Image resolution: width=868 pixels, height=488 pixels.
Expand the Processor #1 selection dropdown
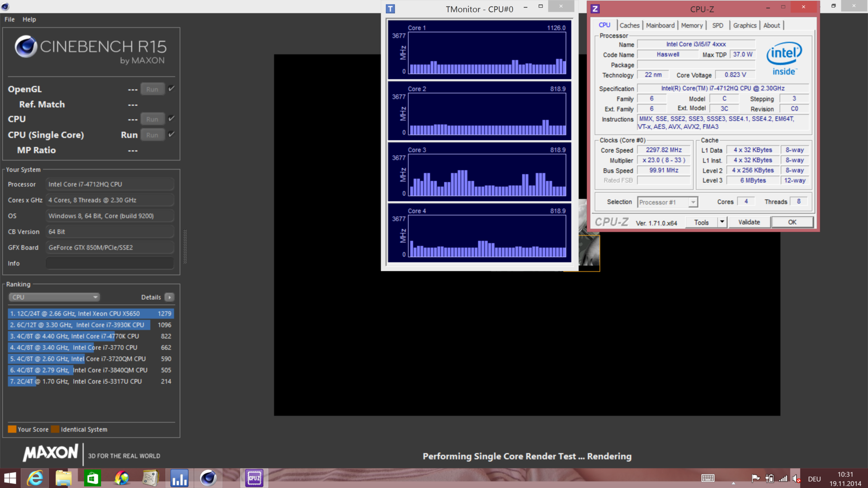(x=693, y=202)
